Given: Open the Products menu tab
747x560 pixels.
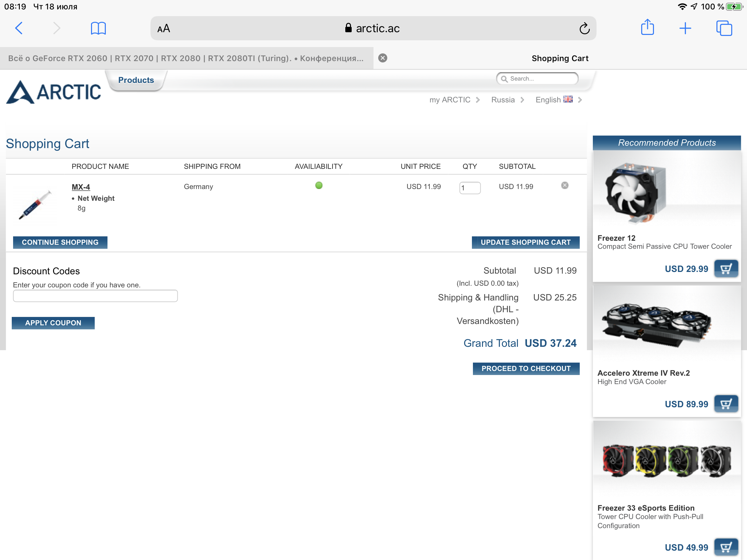Looking at the screenshot, I should coord(136,80).
